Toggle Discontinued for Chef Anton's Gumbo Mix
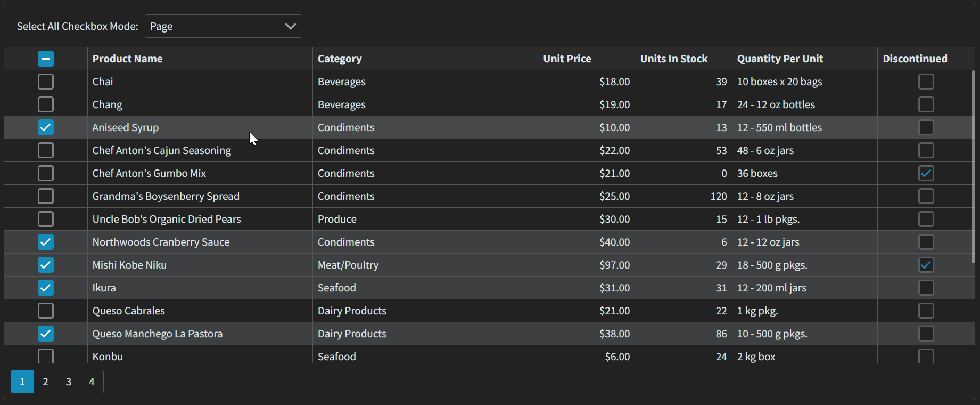 coord(926,173)
